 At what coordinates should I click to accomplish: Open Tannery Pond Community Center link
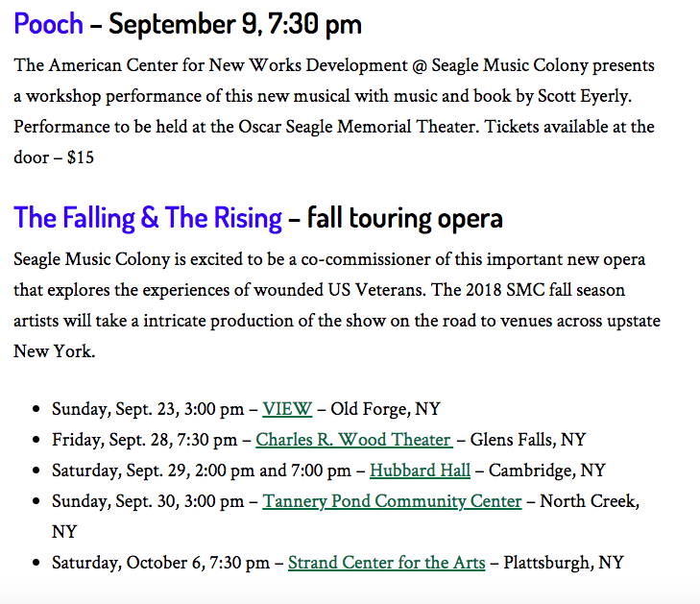coord(392,501)
